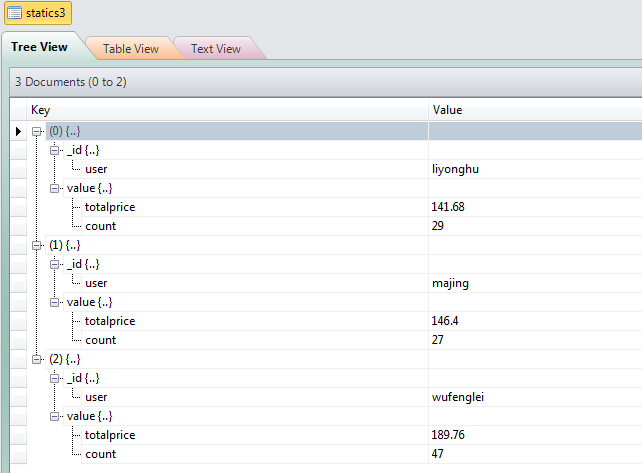Click the totalprice value 146.4
This screenshot has height=473, width=642.
tap(445, 321)
